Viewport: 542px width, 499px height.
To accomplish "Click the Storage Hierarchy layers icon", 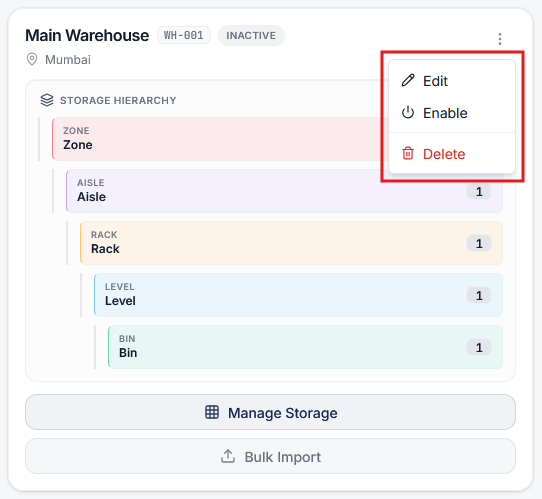I will click(47, 100).
